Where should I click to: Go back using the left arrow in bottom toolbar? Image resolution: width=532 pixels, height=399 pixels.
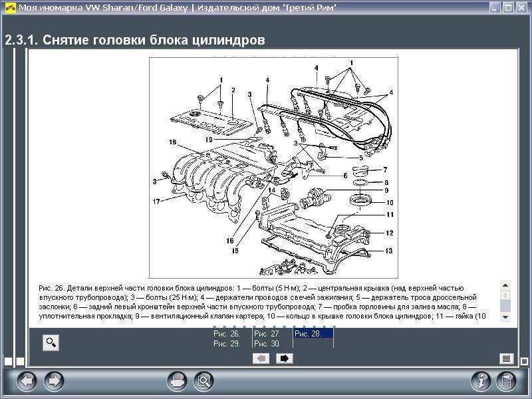(x=26, y=381)
